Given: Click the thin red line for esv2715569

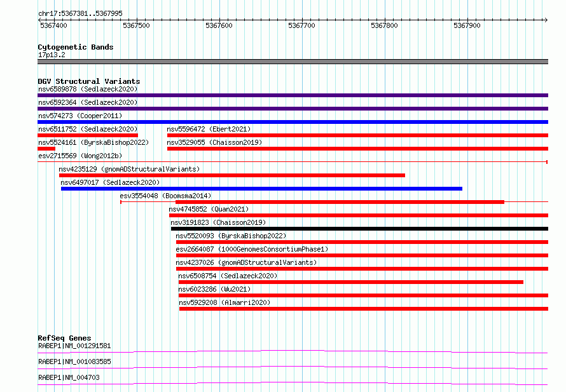Looking at the screenshot, I should pos(293,162).
